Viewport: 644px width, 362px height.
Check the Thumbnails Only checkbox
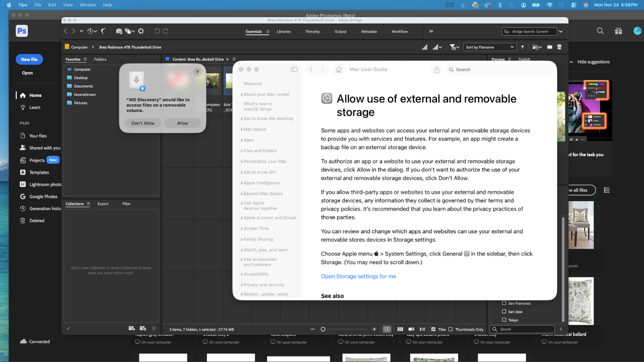point(450,329)
